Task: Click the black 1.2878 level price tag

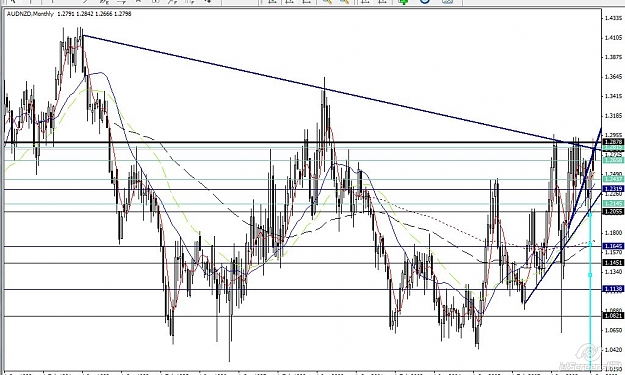Action: pyautogui.click(x=613, y=142)
